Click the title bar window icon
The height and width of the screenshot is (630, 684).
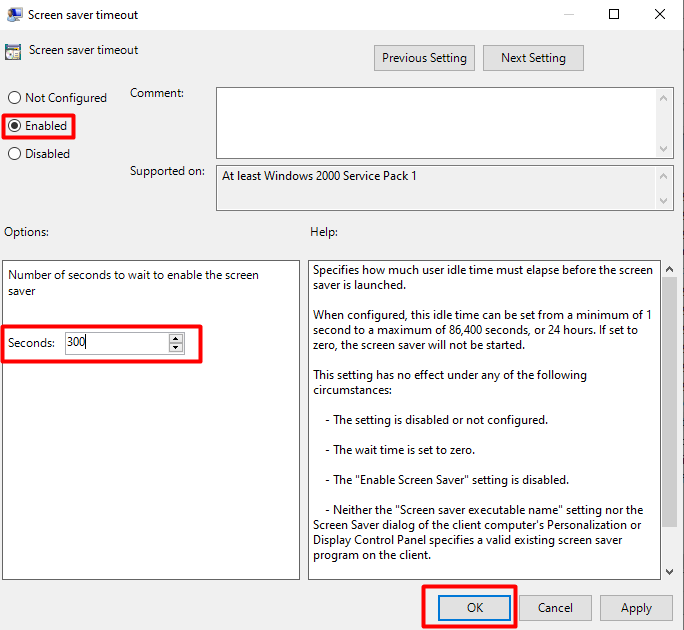tap(13, 15)
